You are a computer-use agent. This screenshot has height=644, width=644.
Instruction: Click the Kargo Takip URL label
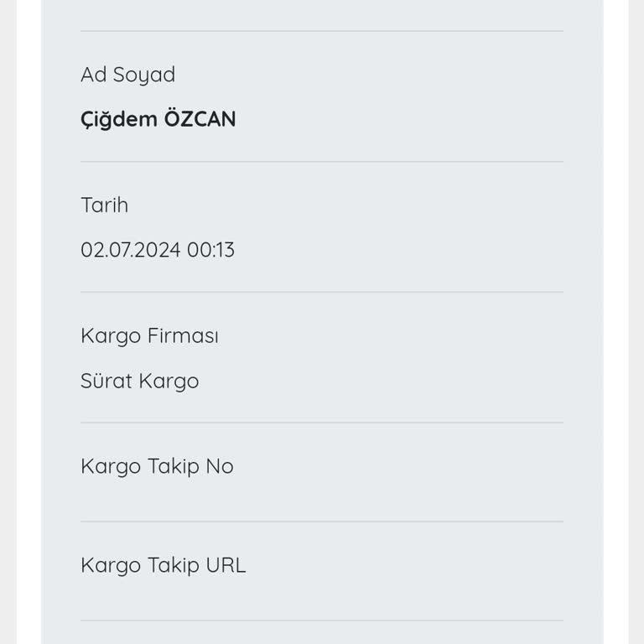(163, 565)
